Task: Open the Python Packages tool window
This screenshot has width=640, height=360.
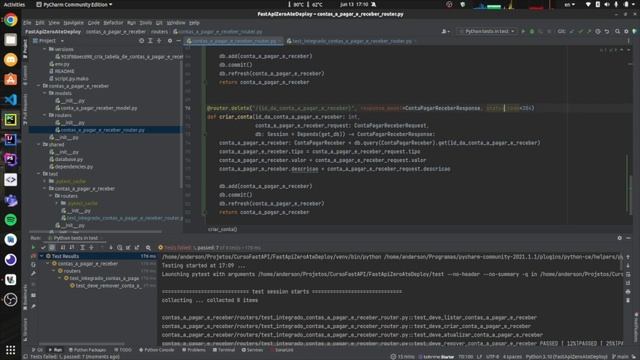Action: click(88, 350)
